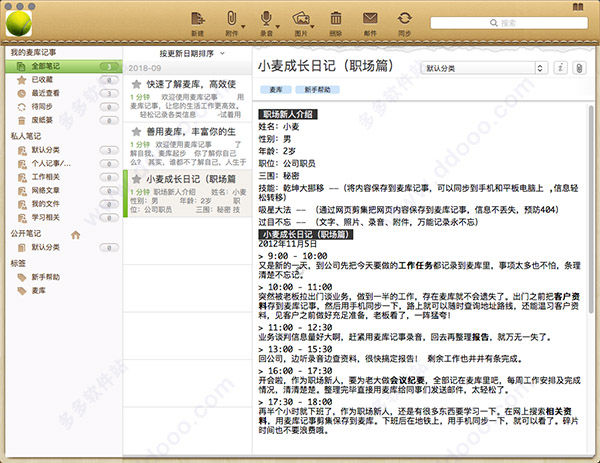Screen dimensions: 600x463
Task: Click the book icon in title bar
Action: (x=578, y=7)
